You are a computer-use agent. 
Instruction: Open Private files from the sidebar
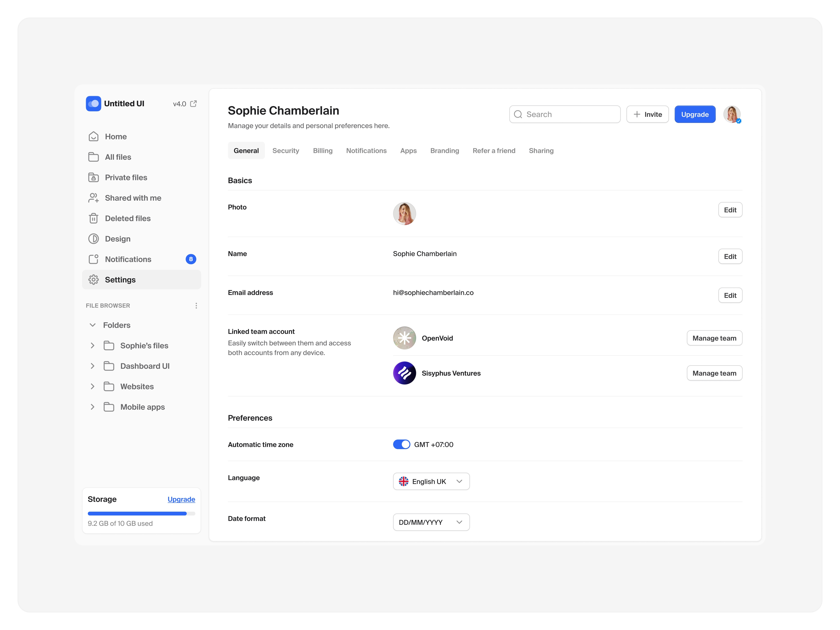[93, 177]
